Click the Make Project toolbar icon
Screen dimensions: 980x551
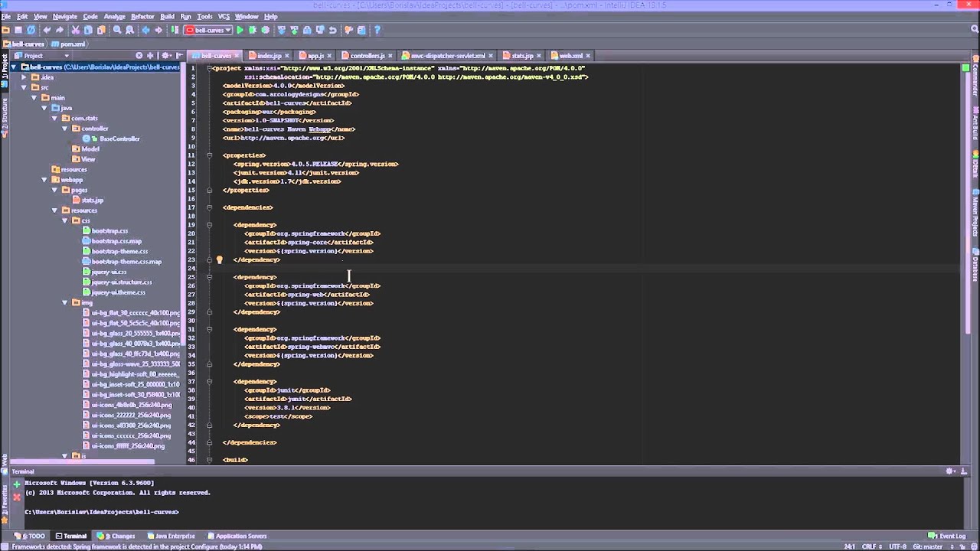[175, 30]
